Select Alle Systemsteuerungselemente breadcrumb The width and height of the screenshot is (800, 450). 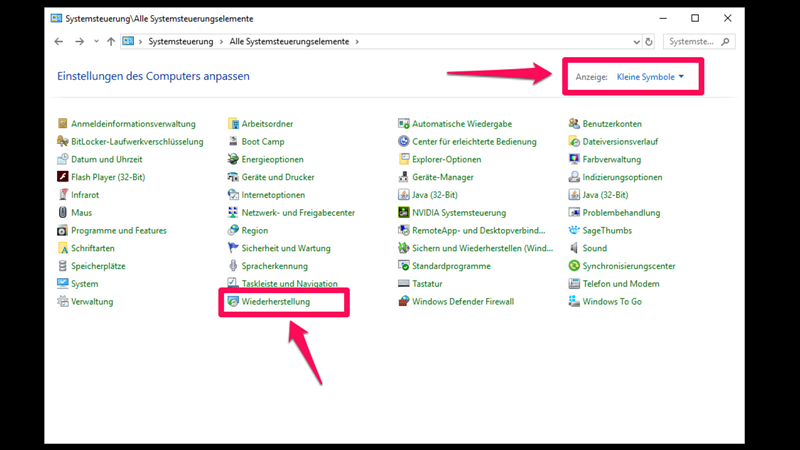point(291,42)
